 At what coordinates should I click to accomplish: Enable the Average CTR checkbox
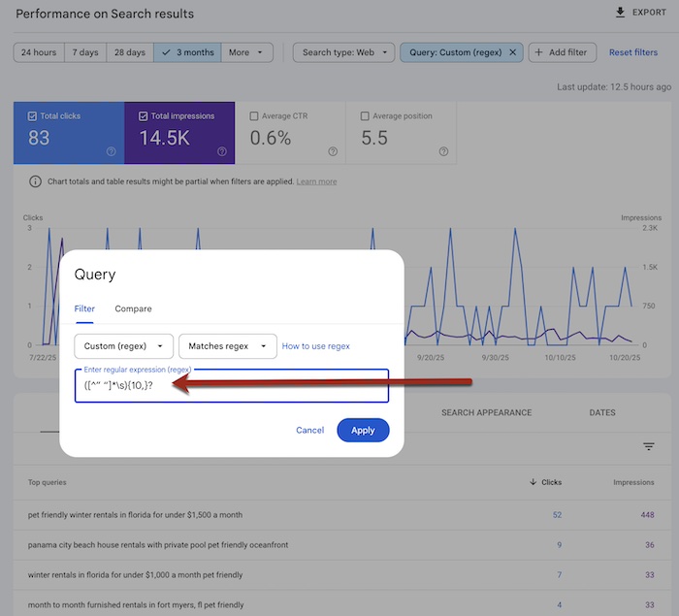[x=254, y=116]
